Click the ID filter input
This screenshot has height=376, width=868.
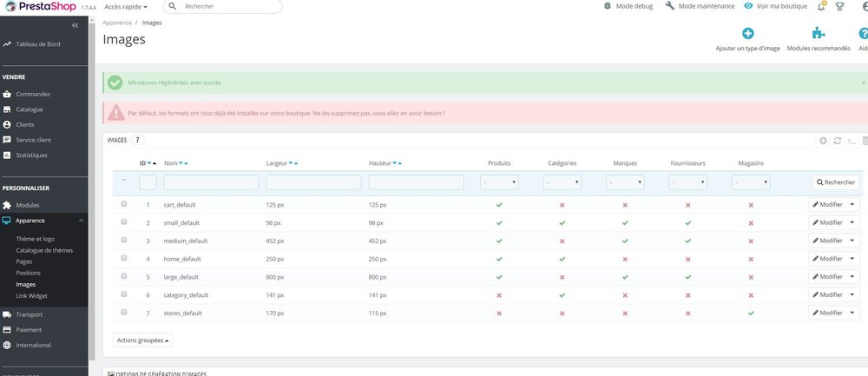pos(148,182)
